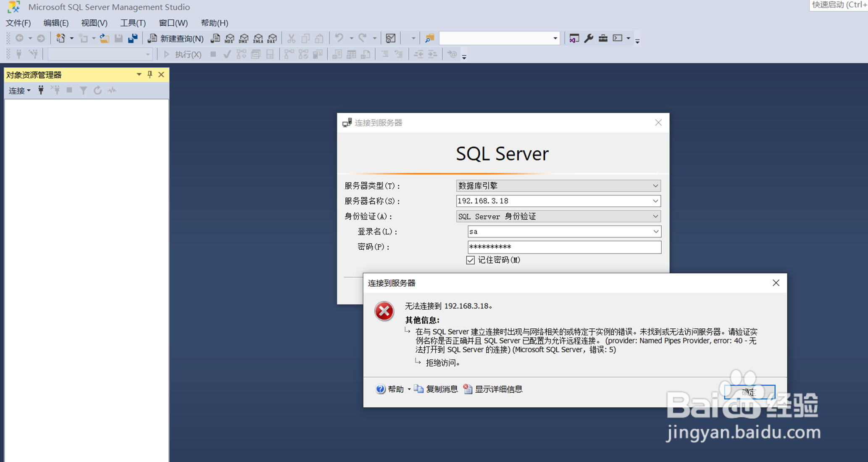Image resolution: width=868 pixels, height=462 pixels.
Task: Open the 编辑(E) menu
Action: pos(56,23)
